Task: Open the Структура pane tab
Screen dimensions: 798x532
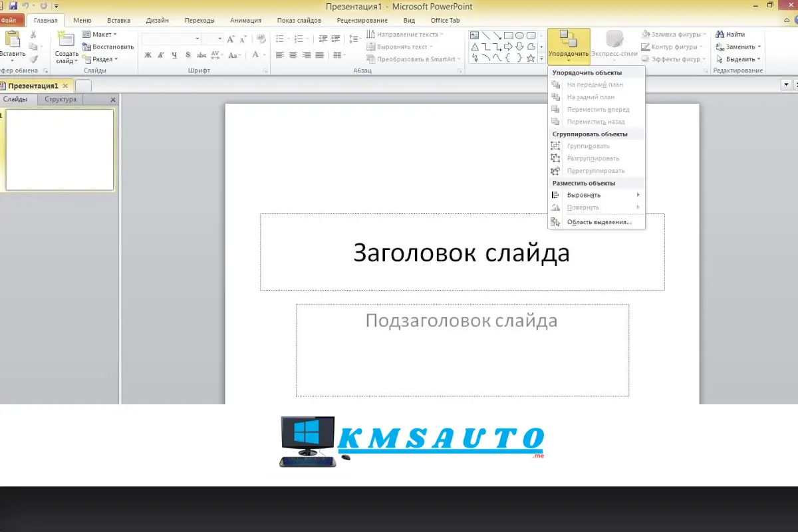Action: click(61, 100)
